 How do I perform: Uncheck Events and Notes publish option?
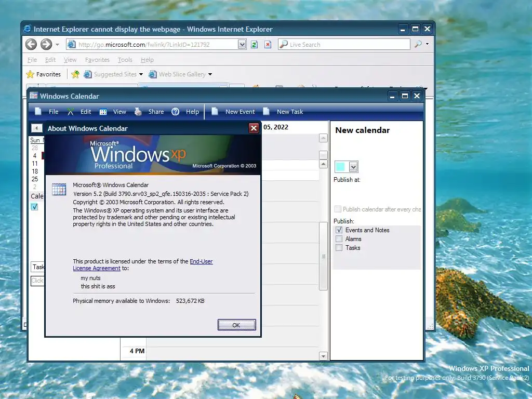339,230
